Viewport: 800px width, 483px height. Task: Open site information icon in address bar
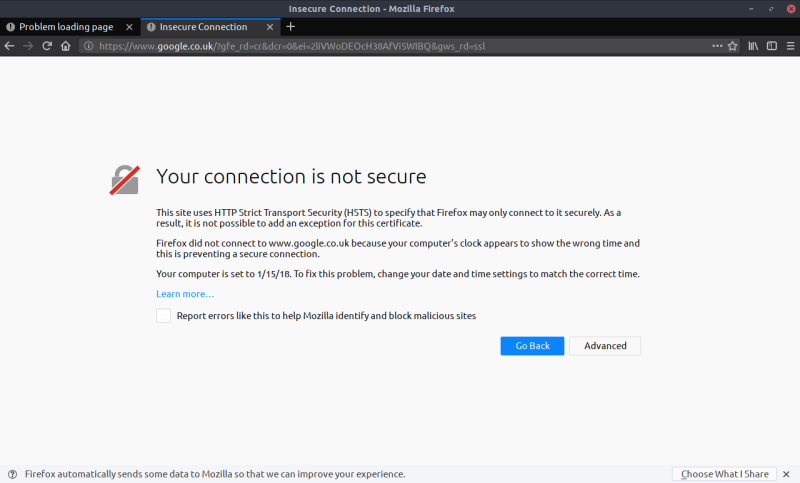[89, 46]
